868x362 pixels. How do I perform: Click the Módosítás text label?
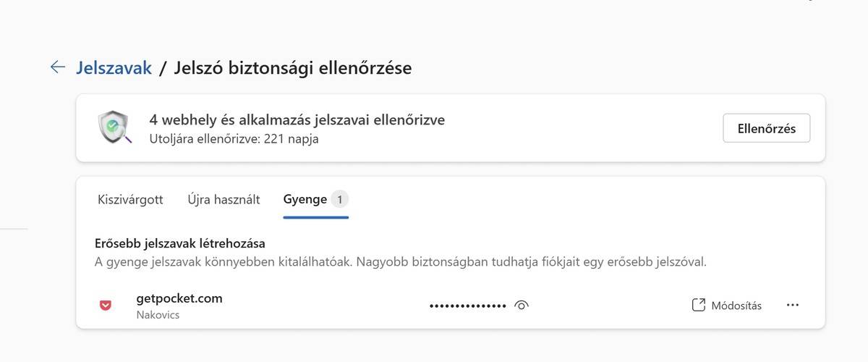pyautogui.click(x=736, y=306)
